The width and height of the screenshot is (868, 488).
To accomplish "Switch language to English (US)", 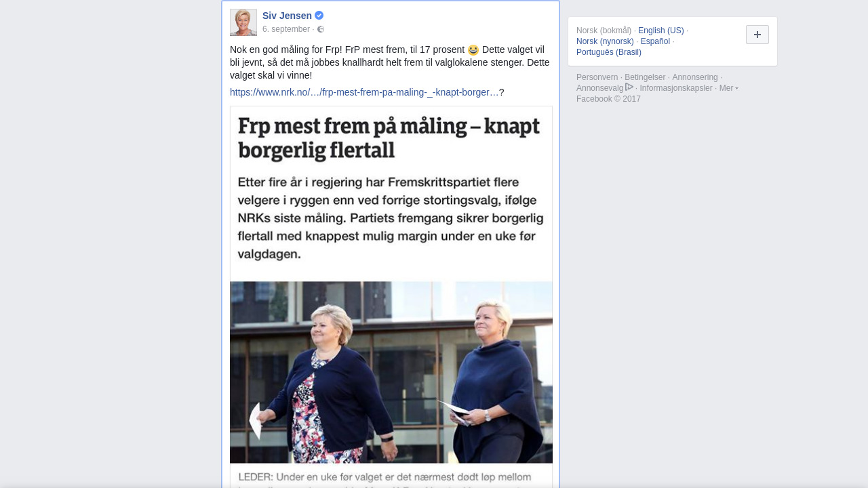I will (x=661, y=30).
